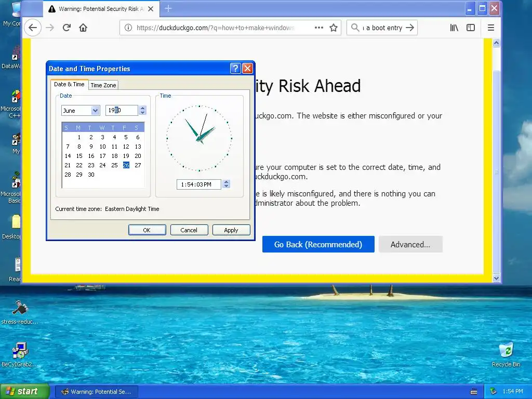This screenshot has height=399, width=532.
Task: Toggle the Firefox sidebar icon
Action: [471, 28]
